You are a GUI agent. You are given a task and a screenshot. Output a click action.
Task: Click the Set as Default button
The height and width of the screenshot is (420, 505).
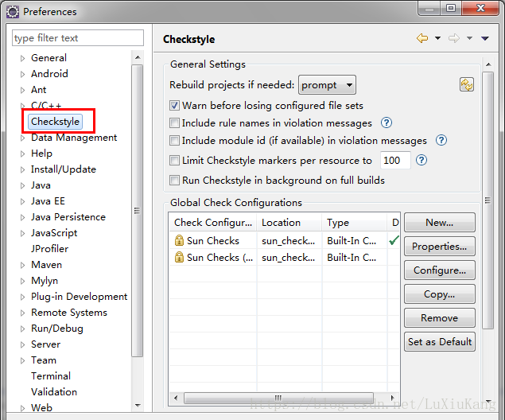pos(440,341)
